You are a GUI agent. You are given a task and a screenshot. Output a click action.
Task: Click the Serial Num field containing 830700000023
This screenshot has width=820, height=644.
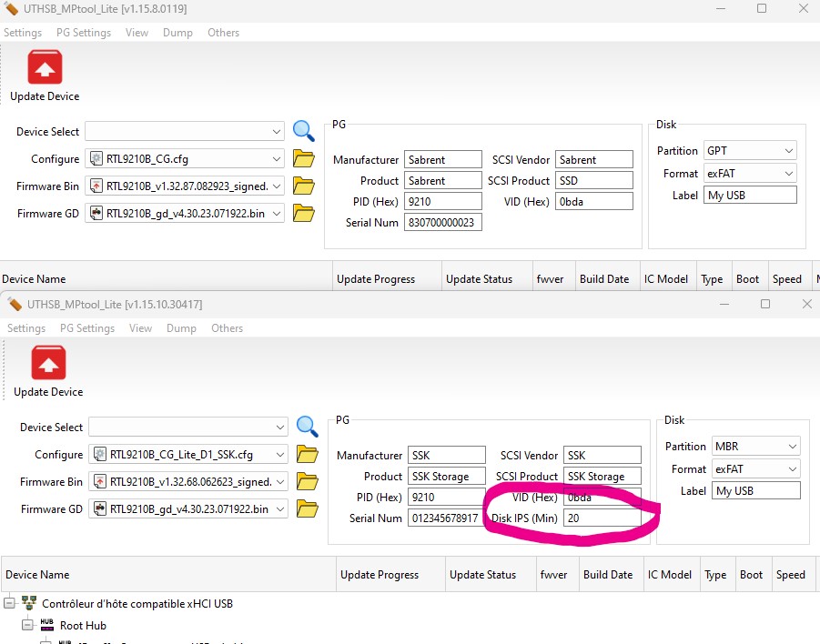pos(442,222)
